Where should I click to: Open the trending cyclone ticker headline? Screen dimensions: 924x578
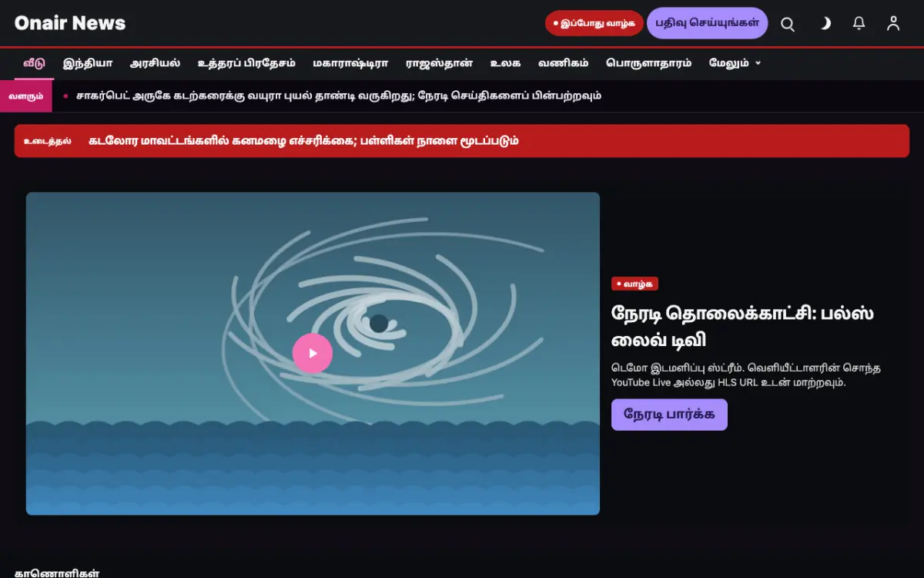click(x=339, y=96)
